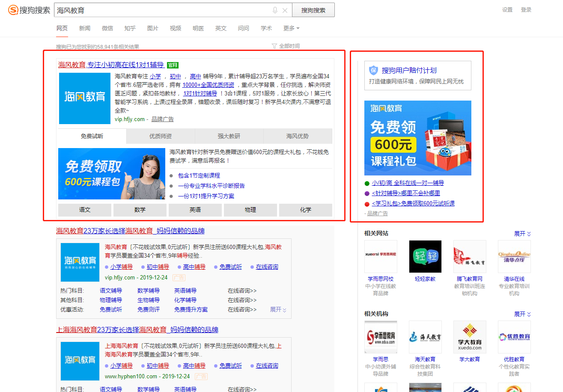Click the 学大教育 institution logo
Screen dimensions: 563x392
[x=470, y=337]
